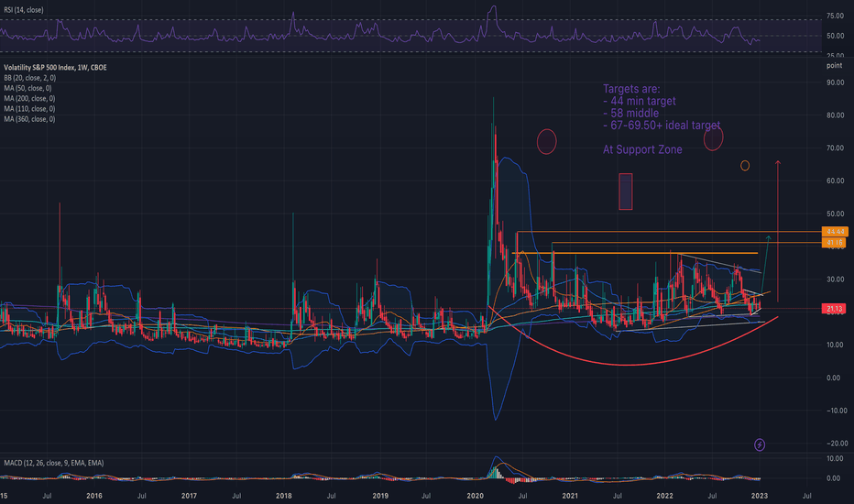Select the MACD (12, 26, close, 9) legend
854x504 pixels.
53,463
